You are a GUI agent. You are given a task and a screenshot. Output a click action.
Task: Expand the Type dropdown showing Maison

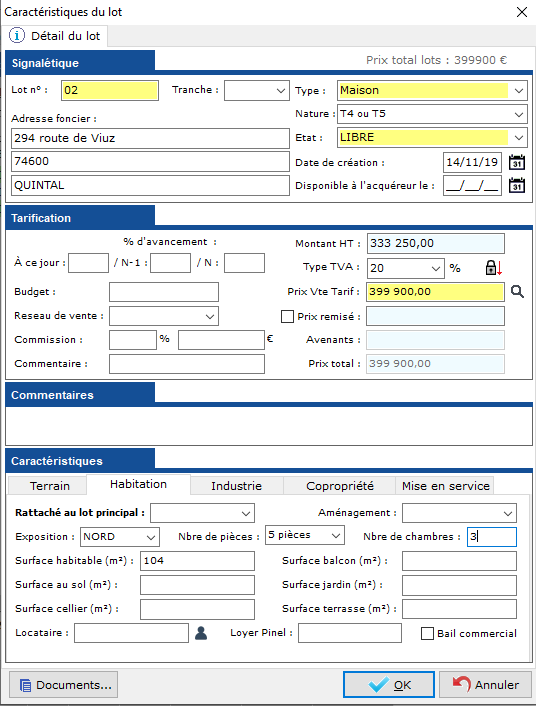point(432,91)
